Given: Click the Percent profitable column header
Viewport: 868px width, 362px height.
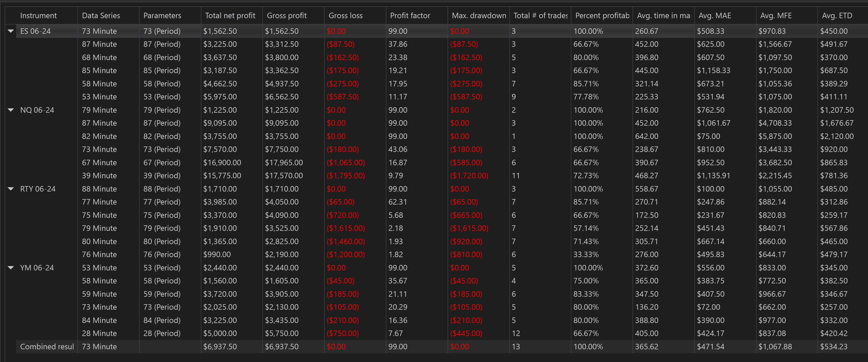Looking at the screenshot, I should (x=602, y=16).
